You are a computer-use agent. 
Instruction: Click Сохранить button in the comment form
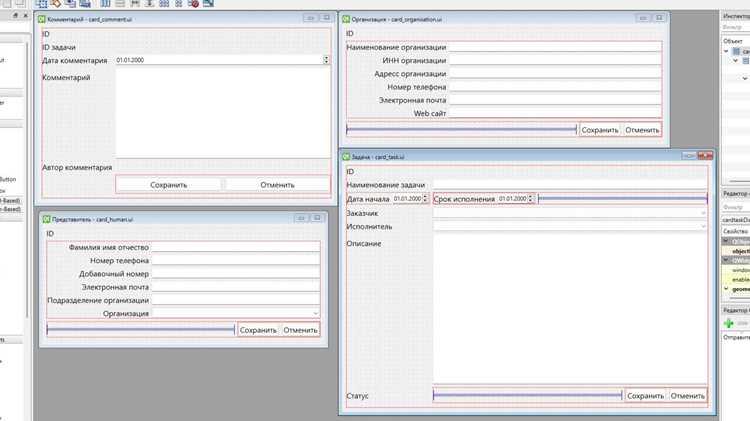[x=168, y=185]
